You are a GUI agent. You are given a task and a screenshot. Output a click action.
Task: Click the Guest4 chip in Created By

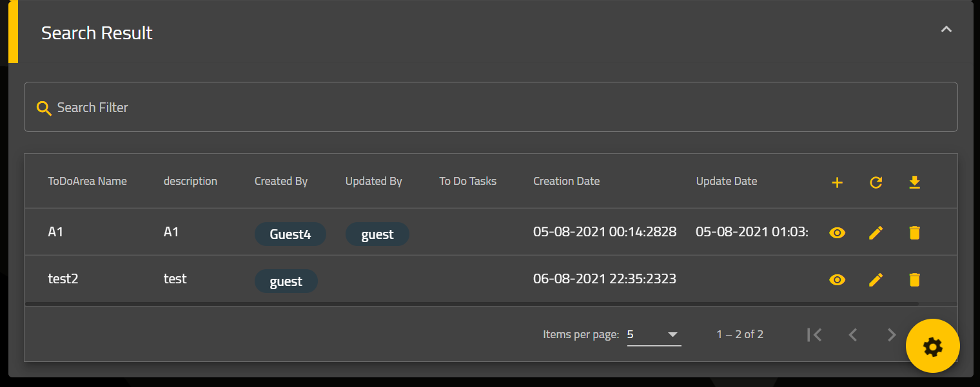tap(290, 234)
